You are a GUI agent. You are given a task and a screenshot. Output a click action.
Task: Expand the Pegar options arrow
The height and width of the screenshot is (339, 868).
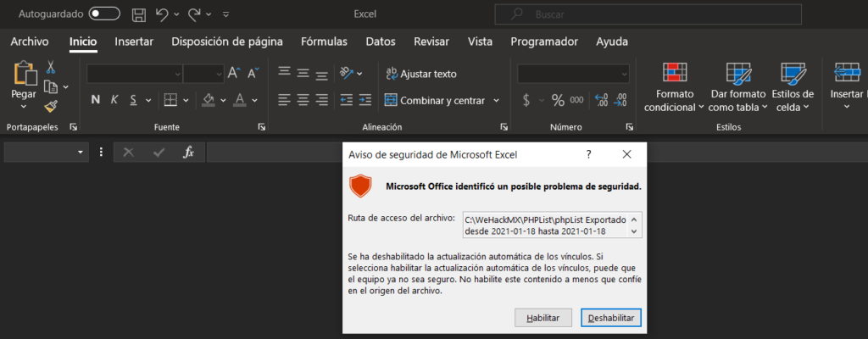pyautogui.click(x=24, y=106)
